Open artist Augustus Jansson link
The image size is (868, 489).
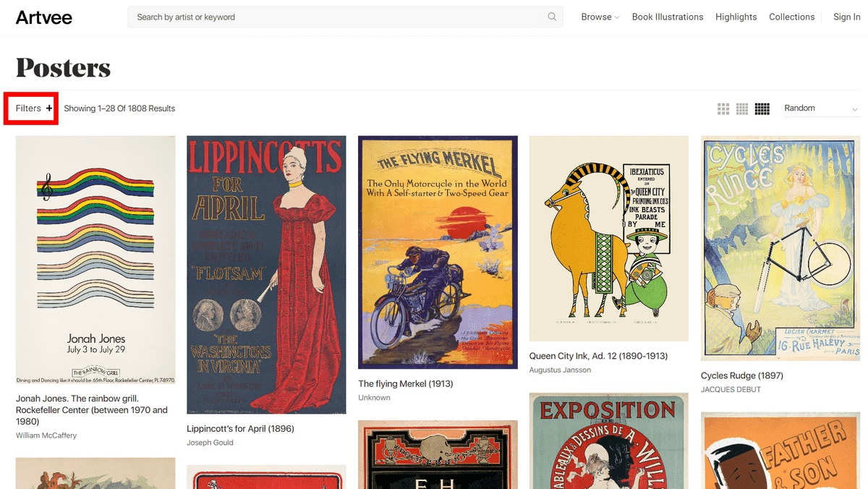coord(560,370)
